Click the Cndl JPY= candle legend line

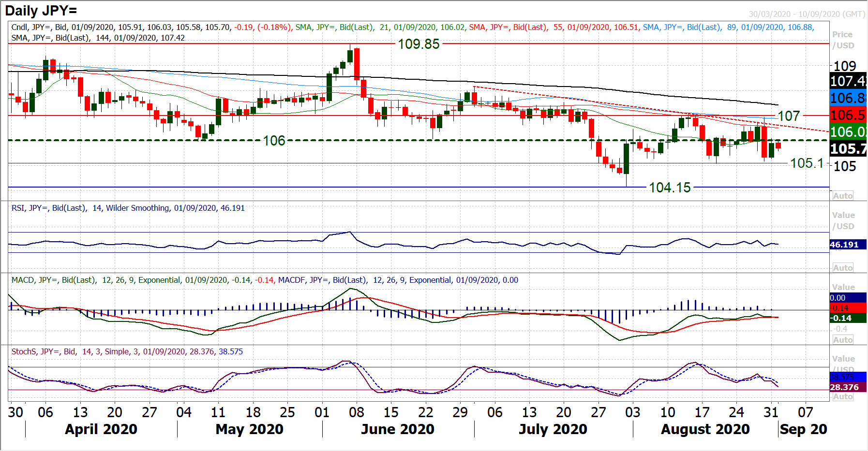pyautogui.click(x=151, y=27)
